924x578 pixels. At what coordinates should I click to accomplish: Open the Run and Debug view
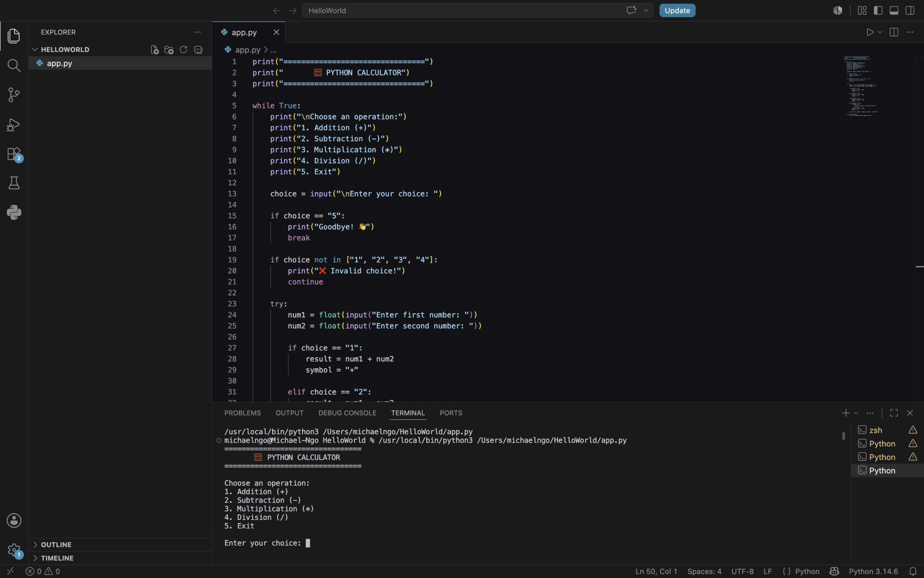coord(14,125)
